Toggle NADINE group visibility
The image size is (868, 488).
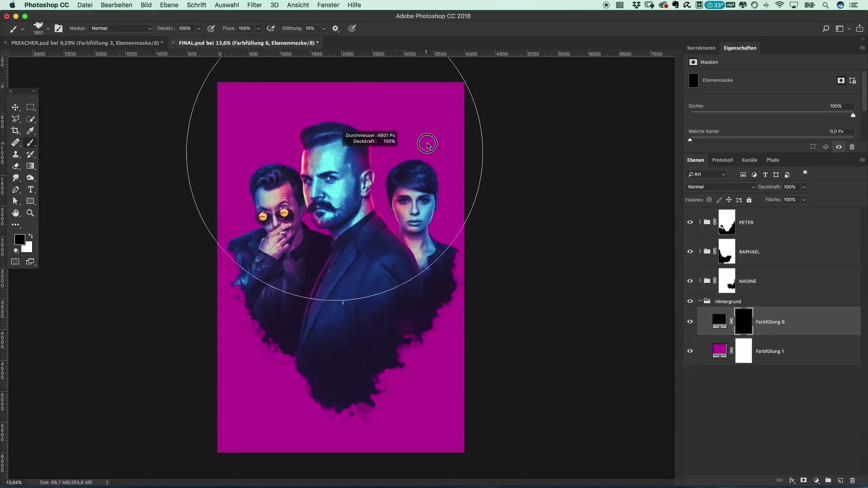[x=690, y=281]
